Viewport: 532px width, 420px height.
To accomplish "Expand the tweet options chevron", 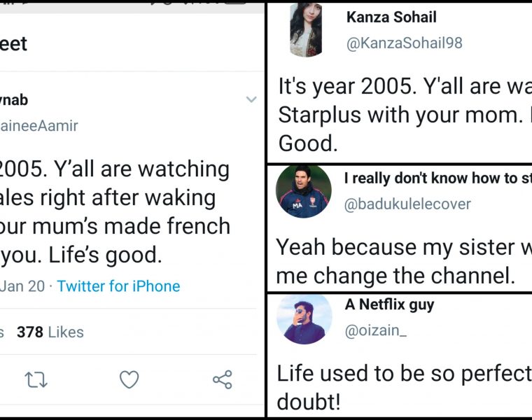I will click(251, 100).
